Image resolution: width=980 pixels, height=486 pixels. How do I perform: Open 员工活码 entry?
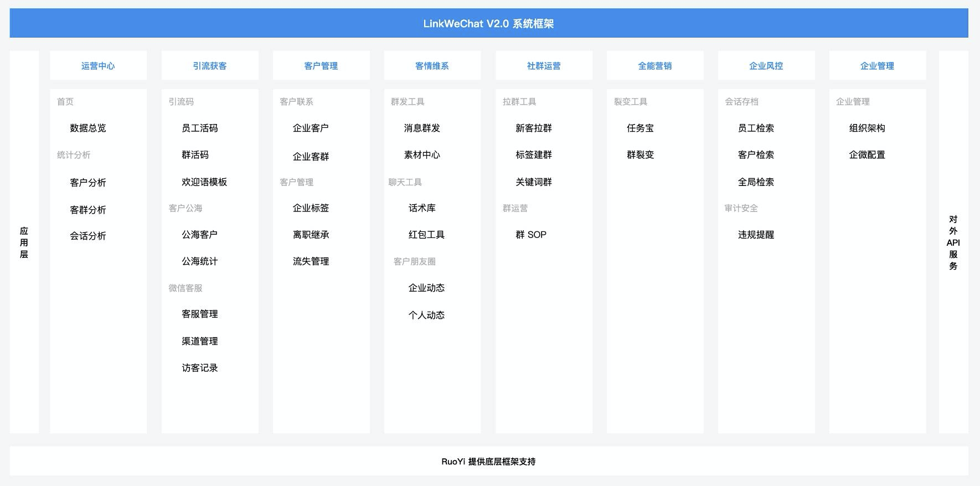[200, 128]
